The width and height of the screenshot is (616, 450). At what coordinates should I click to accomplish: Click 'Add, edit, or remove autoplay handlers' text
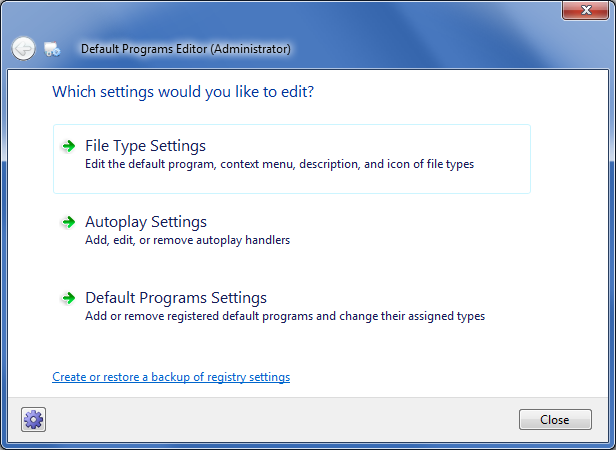point(188,240)
